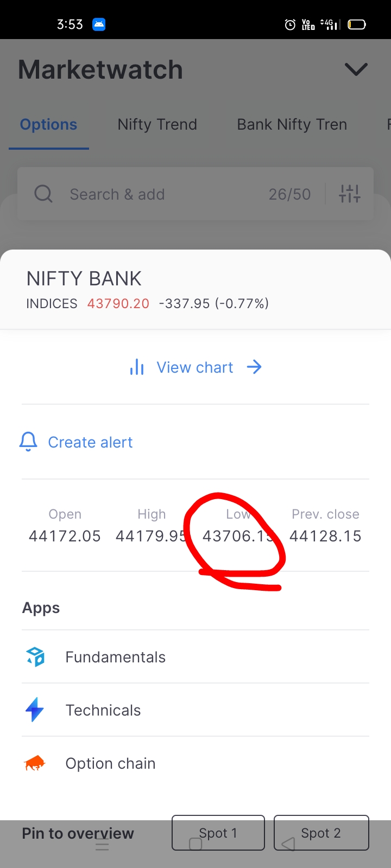
Task: Switch to the Options tab
Action: [48, 125]
